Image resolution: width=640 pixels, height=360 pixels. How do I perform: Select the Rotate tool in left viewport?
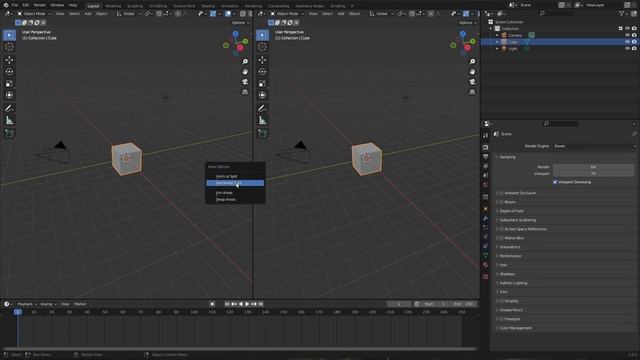tap(9, 72)
